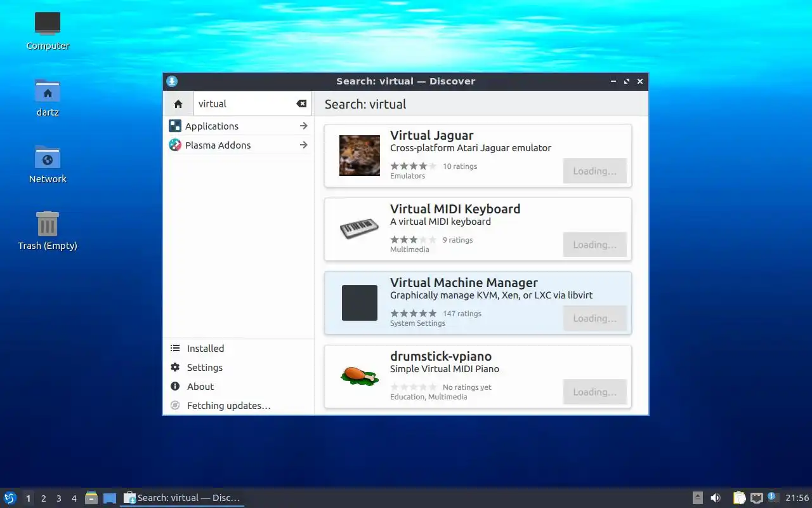Click '147 ratings' text
812x508 pixels.
462,314
